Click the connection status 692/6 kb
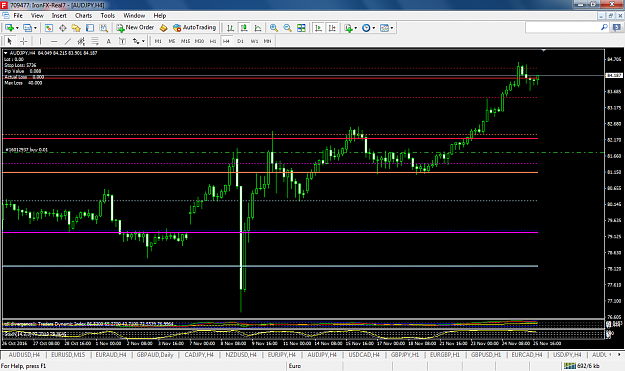 [582, 366]
